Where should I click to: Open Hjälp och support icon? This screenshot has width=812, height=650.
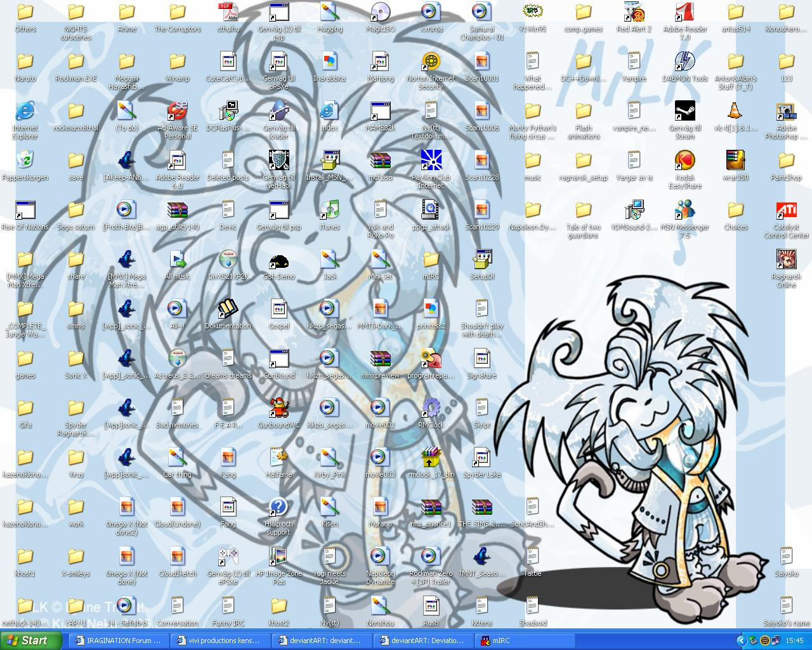[278, 507]
